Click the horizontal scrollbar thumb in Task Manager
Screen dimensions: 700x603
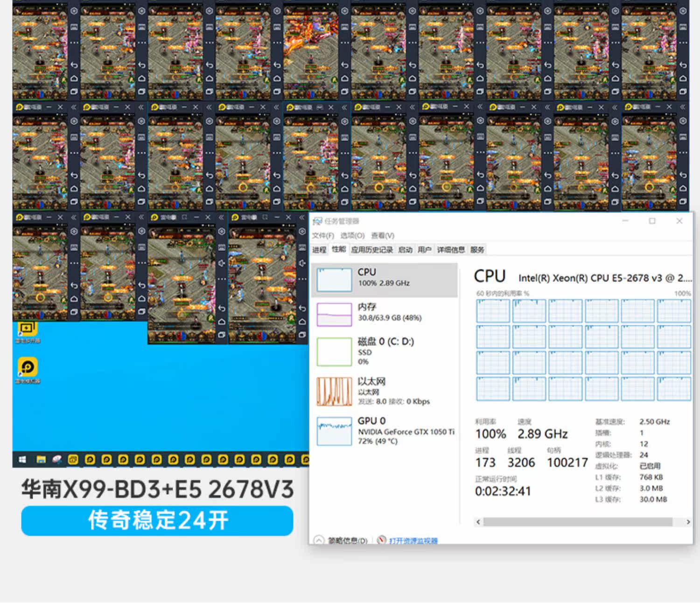tap(578, 522)
